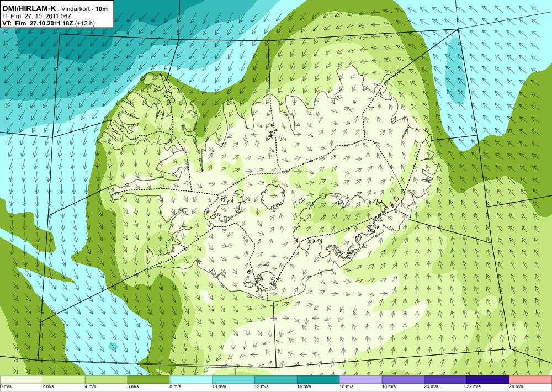Select the '20 m/s' legend label

tap(431, 386)
